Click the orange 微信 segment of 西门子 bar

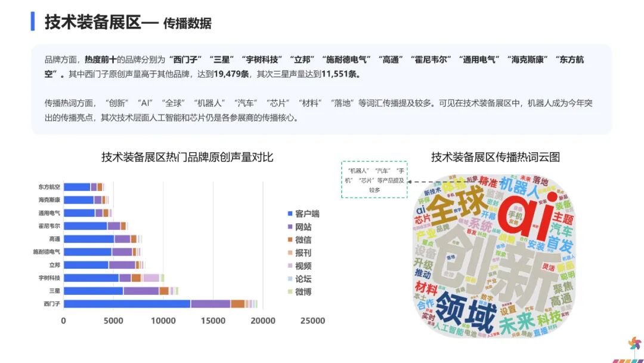click(238, 304)
